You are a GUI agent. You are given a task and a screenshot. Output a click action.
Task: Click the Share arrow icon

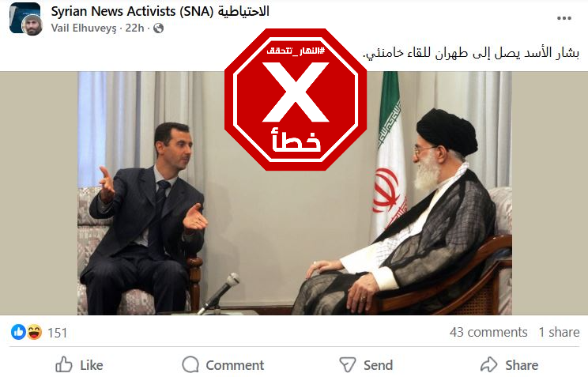pyautogui.click(x=488, y=364)
